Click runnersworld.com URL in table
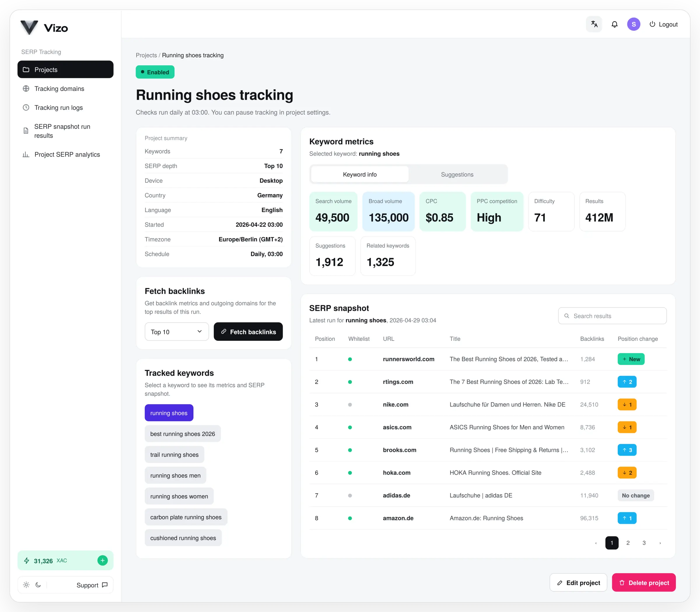The height and width of the screenshot is (612, 700). [409, 359]
